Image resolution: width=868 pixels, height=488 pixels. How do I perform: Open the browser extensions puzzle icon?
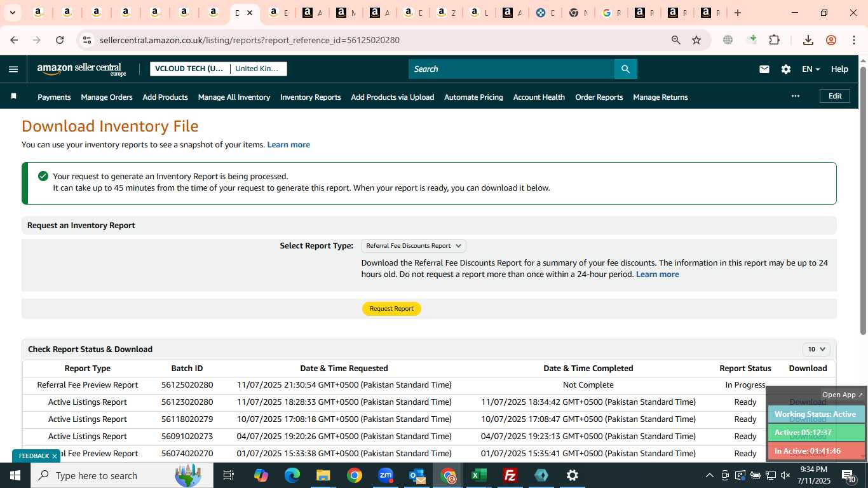click(x=774, y=40)
